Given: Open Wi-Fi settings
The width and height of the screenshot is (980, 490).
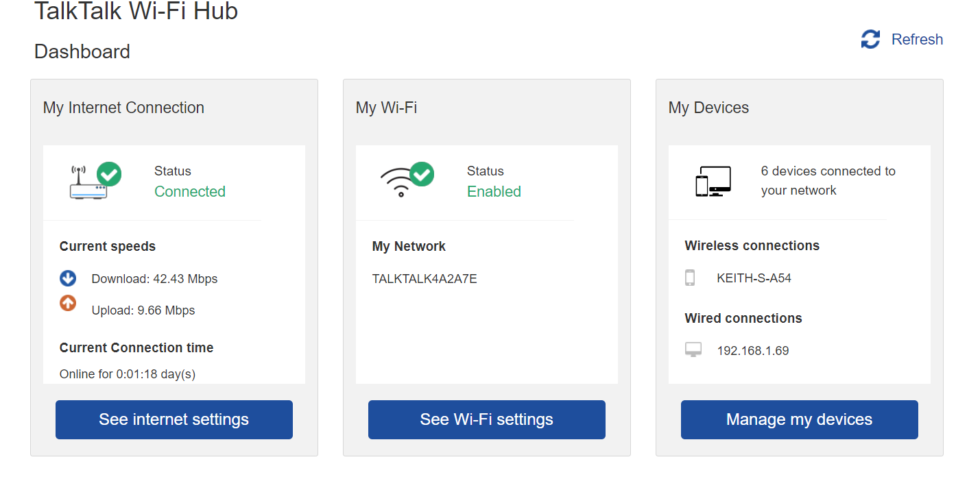Looking at the screenshot, I should point(486,419).
